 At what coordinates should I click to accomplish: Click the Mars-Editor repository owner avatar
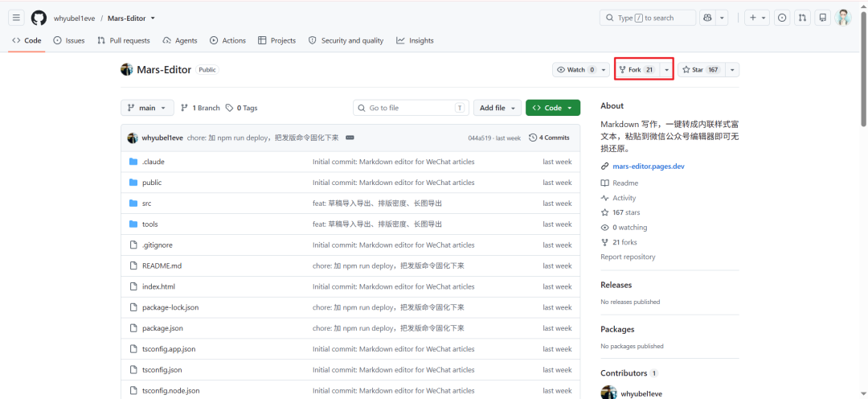coord(127,70)
